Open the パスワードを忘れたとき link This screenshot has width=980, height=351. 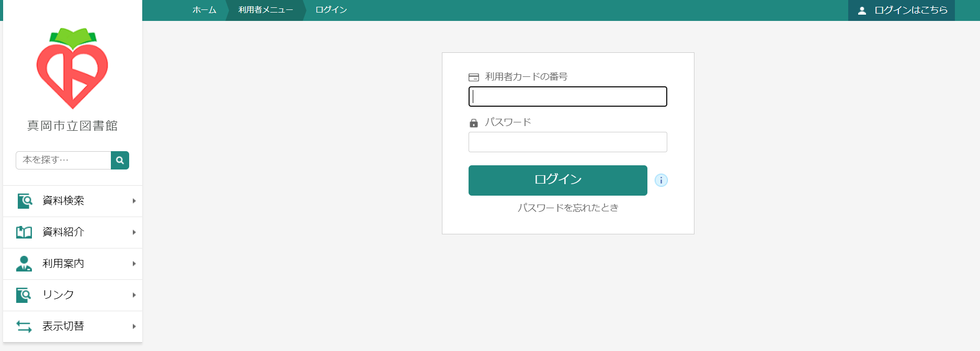tap(568, 208)
